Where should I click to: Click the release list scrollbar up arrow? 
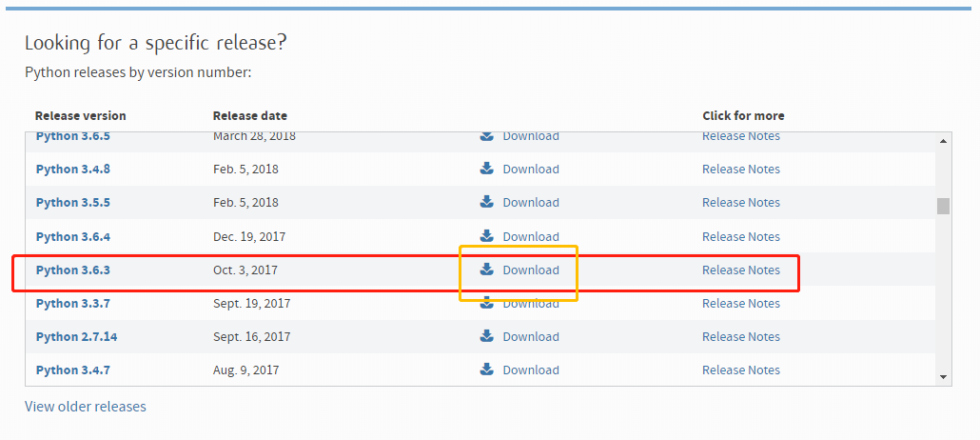click(x=943, y=141)
